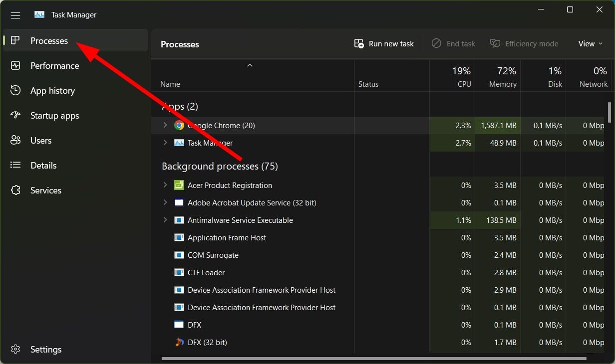The height and width of the screenshot is (364, 615).
Task: Click the 'Background processes (75)' group header
Action: 220,166
